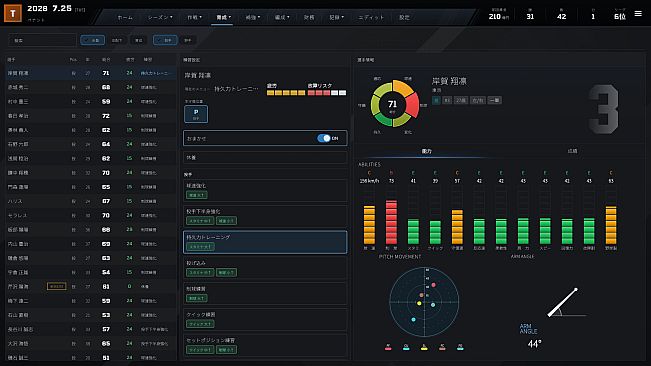This screenshot has width=651, height=366.
Task: Switch to the 能力 abilities tab
Action: click(x=426, y=151)
